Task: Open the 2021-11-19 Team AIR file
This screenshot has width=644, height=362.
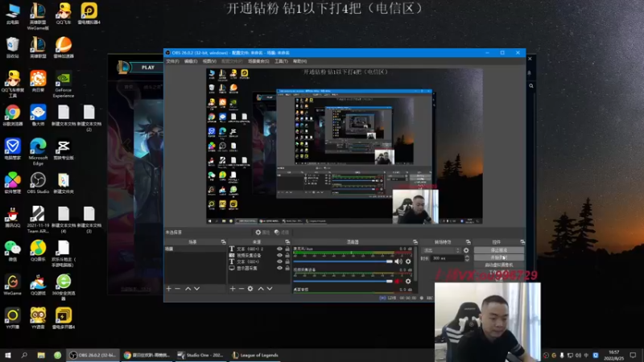Action: [38, 219]
